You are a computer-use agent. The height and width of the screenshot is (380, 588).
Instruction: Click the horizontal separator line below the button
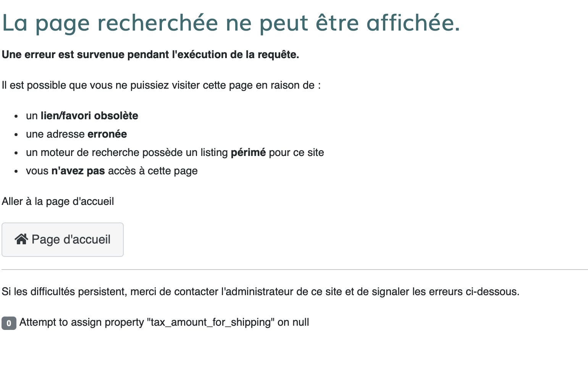[x=294, y=270]
